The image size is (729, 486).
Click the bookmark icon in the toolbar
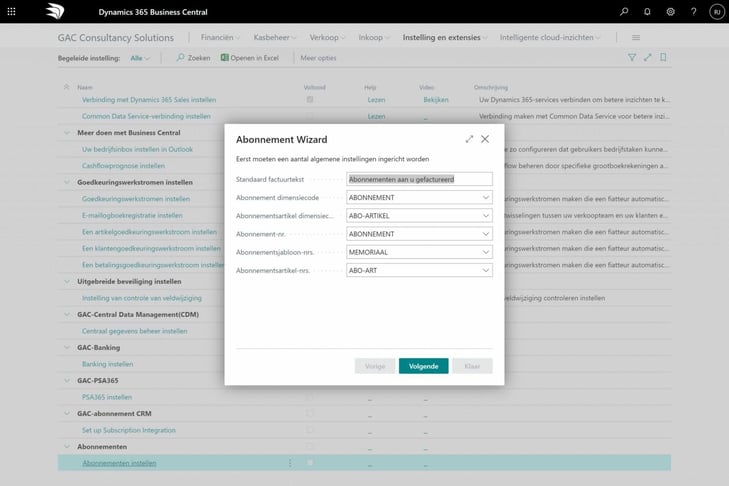[x=663, y=57]
